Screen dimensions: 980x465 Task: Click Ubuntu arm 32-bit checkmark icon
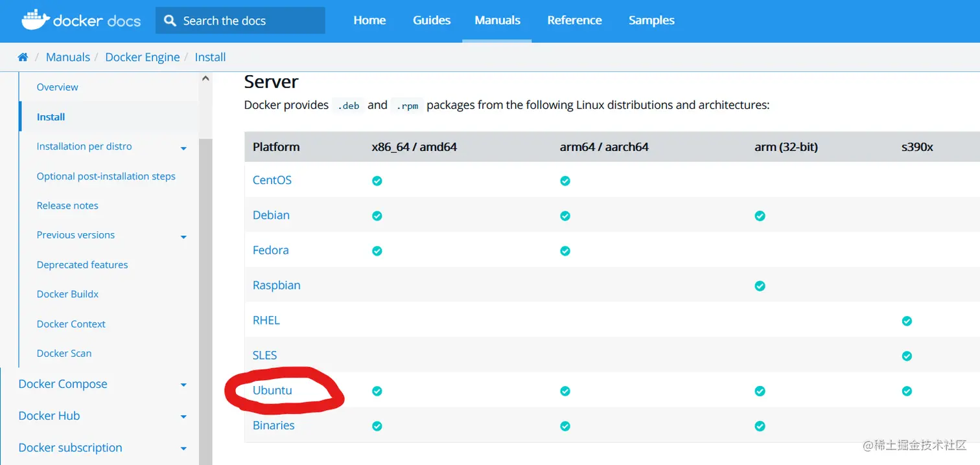(x=760, y=391)
